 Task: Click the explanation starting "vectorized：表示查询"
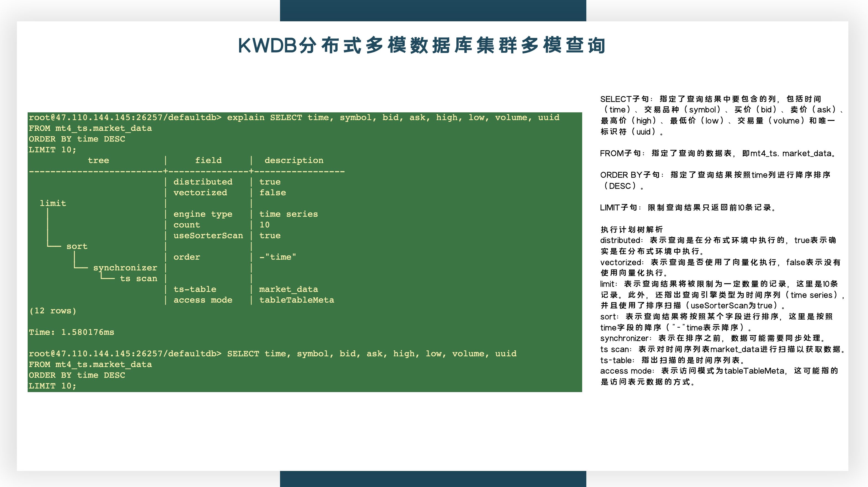(720, 268)
